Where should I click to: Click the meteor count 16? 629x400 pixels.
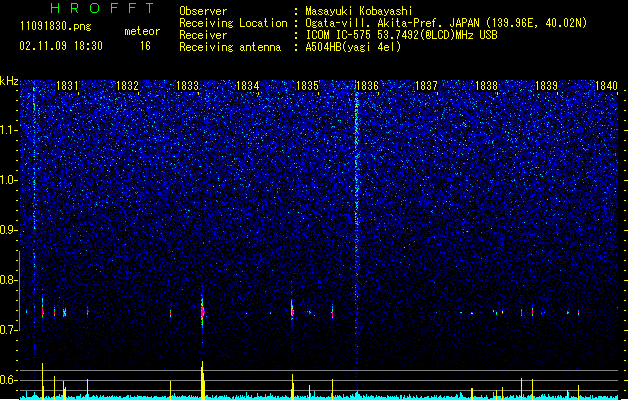tap(145, 46)
